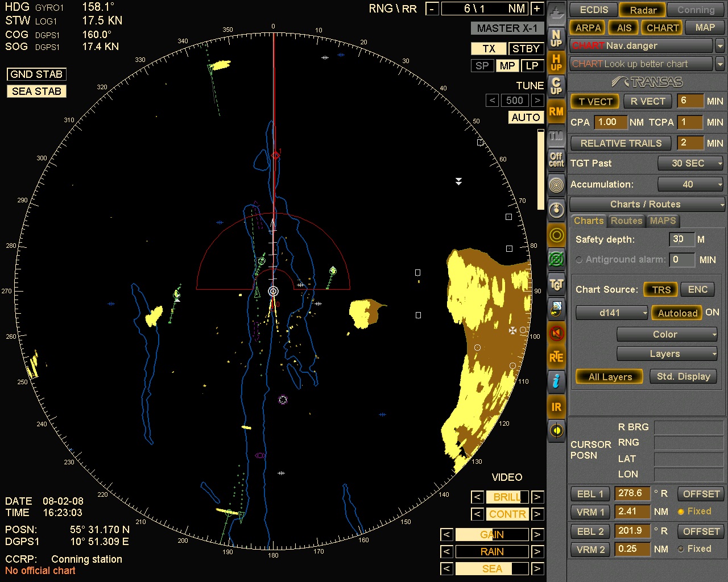Click the info 'i' sidebar icon

pyautogui.click(x=556, y=382)
